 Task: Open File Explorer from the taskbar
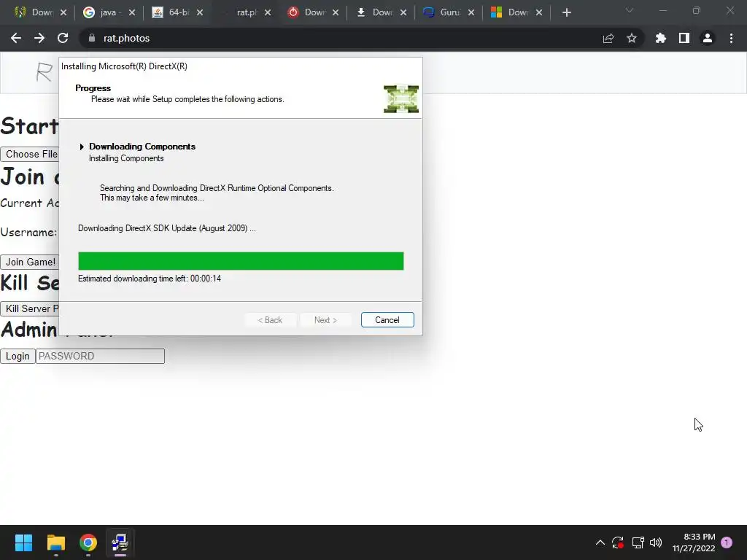tap(55, 542)
